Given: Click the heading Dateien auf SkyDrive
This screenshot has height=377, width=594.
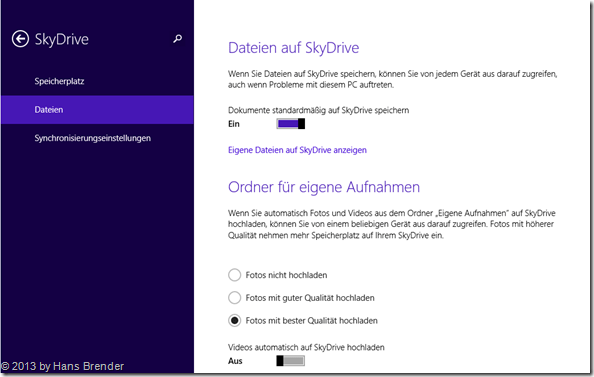Looking at the screenshot, I should (x=294, y=48).
